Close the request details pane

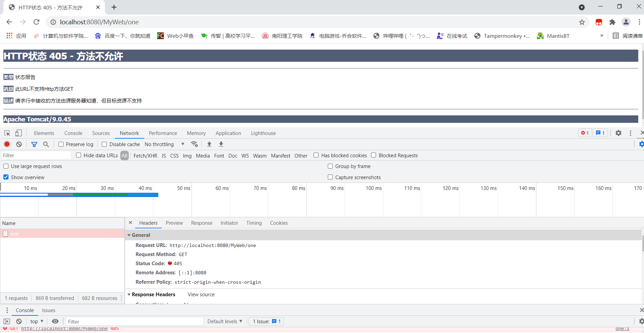[x=130, y=223]
